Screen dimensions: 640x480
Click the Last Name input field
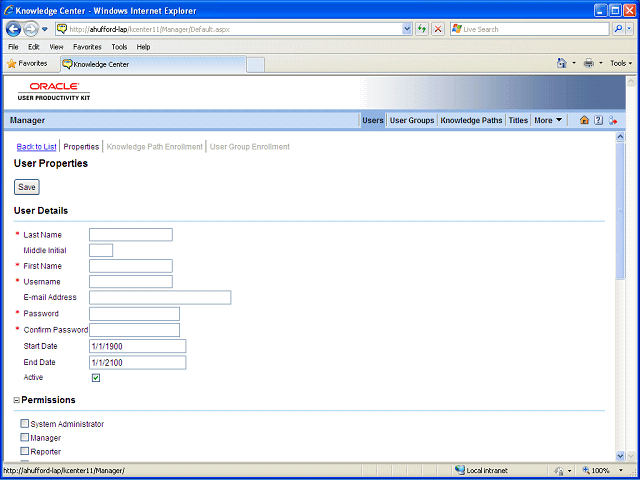(131, 235)
